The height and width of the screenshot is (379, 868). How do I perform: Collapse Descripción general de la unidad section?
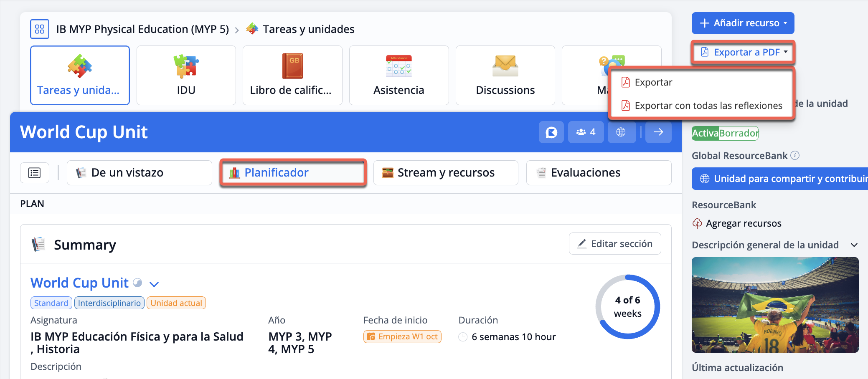tap(854, 245)
